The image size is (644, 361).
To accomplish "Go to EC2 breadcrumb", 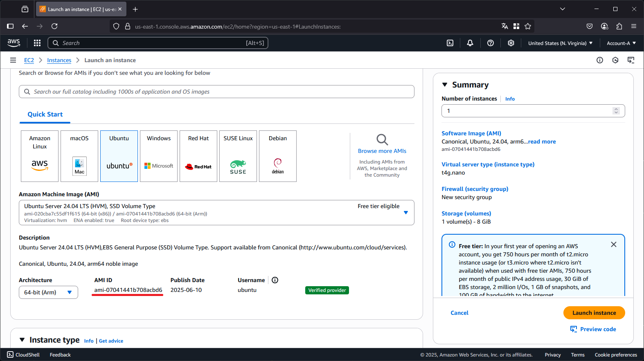I will [x=29, y=60].
